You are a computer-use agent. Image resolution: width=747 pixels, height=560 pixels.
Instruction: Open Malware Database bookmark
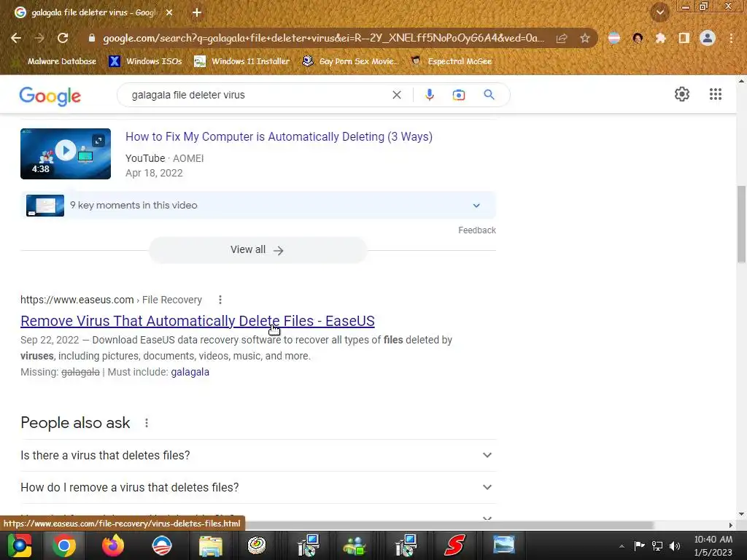pyautogui.click(x=54, y=61)
